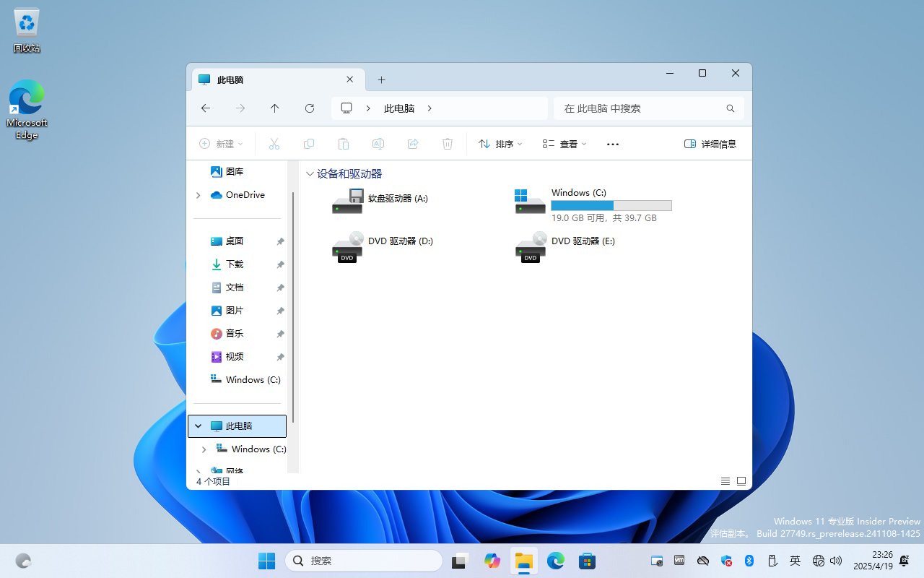The image size is (924, 578).
Task: Add a new Explorer tab
Action: 382,80
